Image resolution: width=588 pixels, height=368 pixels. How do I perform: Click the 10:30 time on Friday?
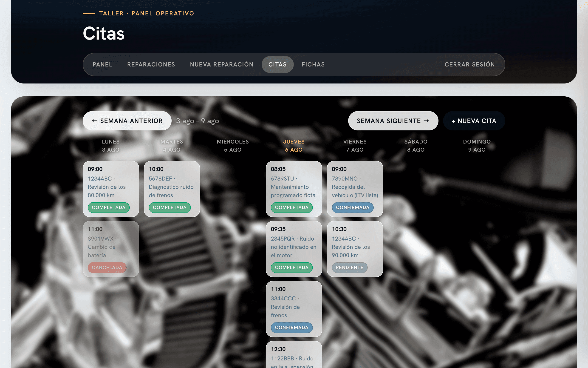point(339,229)
